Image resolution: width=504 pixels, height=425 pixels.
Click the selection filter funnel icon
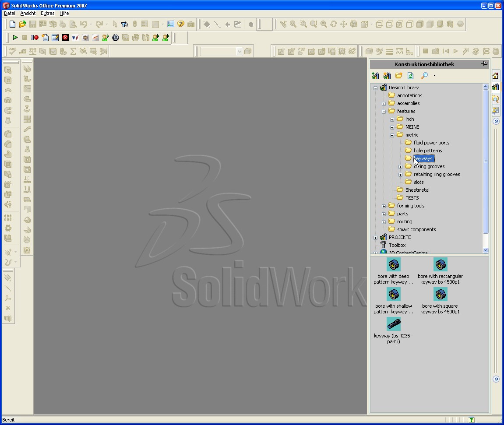point(125,24)
